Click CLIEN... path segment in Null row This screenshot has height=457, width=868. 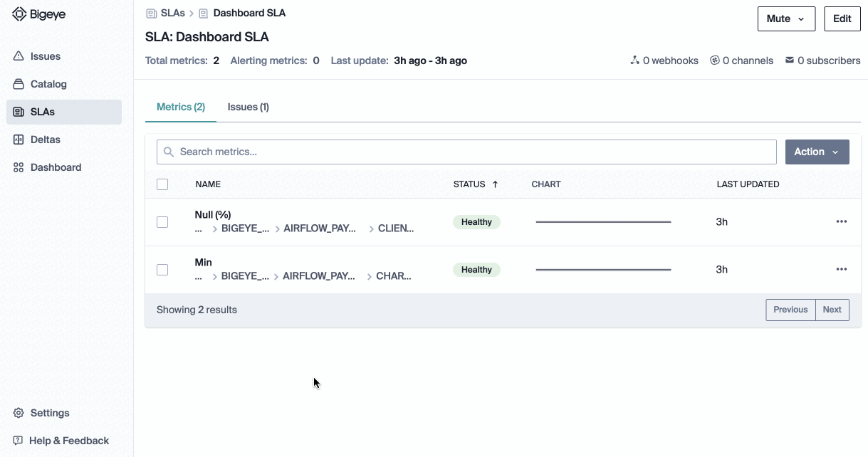coord(396,229)
